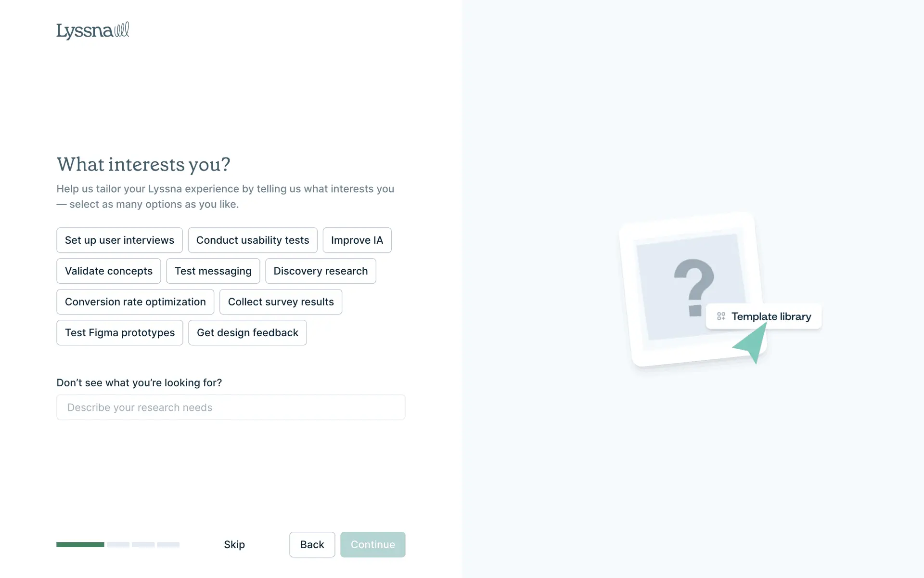924x578 pixels.
Task: Select the Test messaging option
Action: (213, 271)
